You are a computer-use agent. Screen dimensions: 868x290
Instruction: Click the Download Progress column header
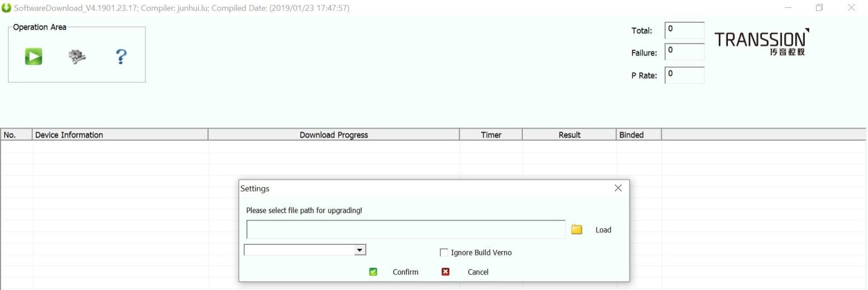click(333, 135)
